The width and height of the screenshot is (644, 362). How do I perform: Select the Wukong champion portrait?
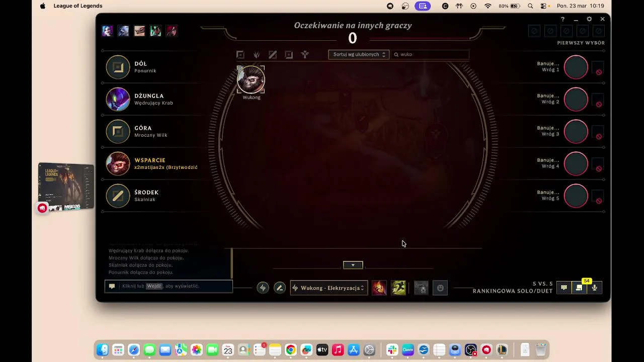[x=251, y=79]
